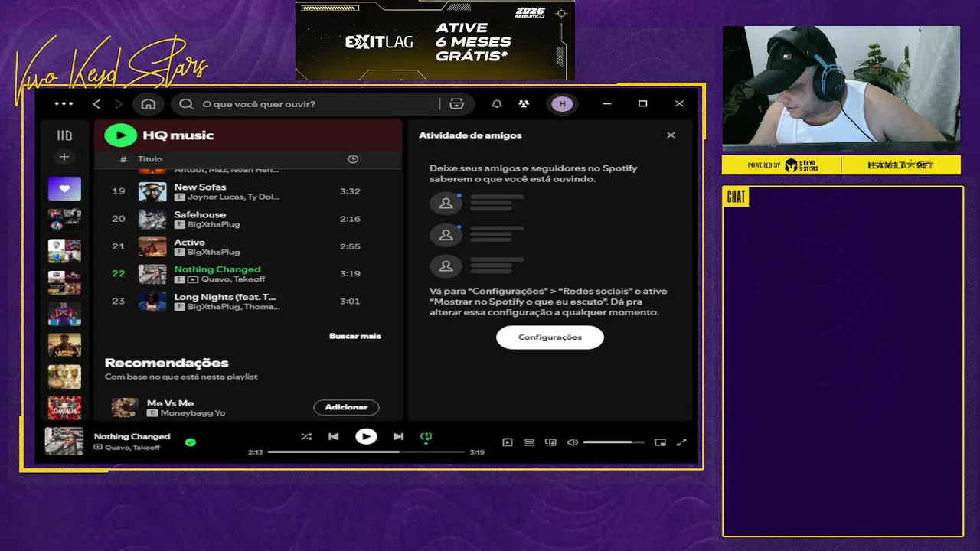Toggle the green saved check mark

[x=191, y=442]
